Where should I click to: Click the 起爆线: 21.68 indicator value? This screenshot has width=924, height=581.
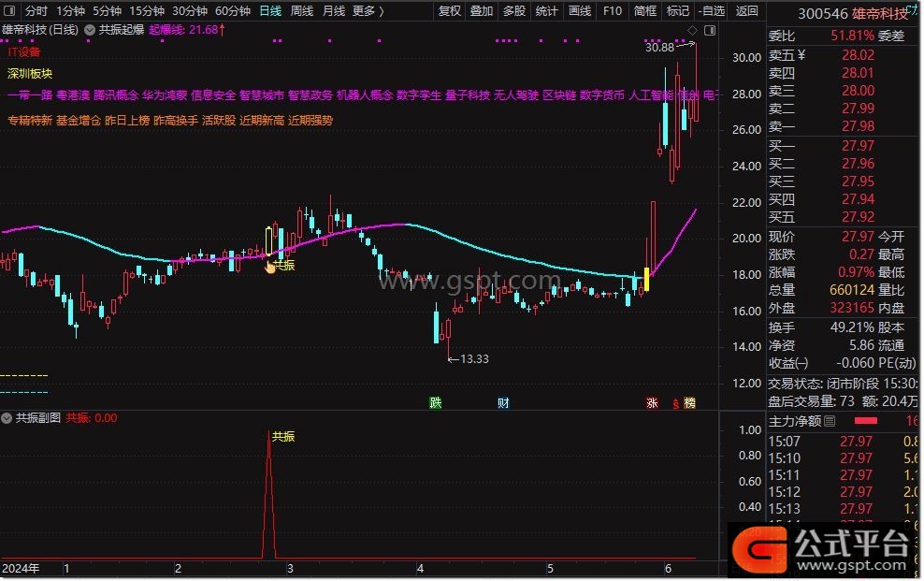pyautogui.click(x=187, y=29)
